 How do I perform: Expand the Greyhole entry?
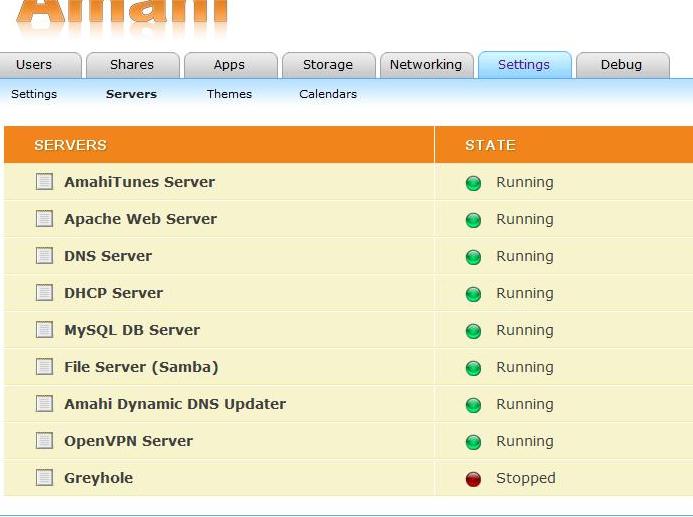click(99, 478)
